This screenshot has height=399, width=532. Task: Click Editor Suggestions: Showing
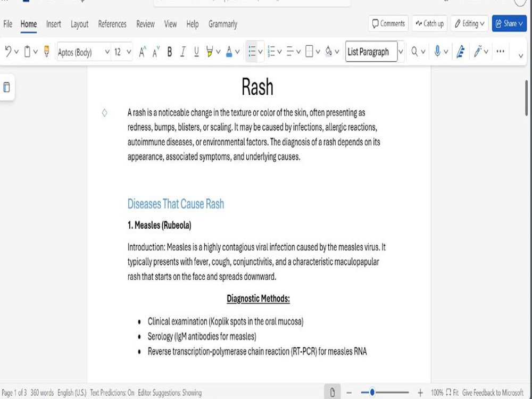[x=170, y=393]
